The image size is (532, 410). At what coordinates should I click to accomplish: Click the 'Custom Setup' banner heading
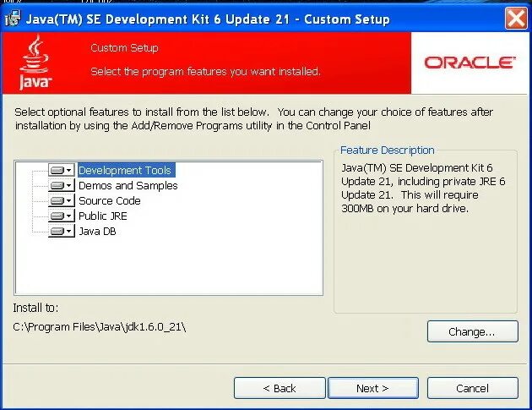pos(124,48)
